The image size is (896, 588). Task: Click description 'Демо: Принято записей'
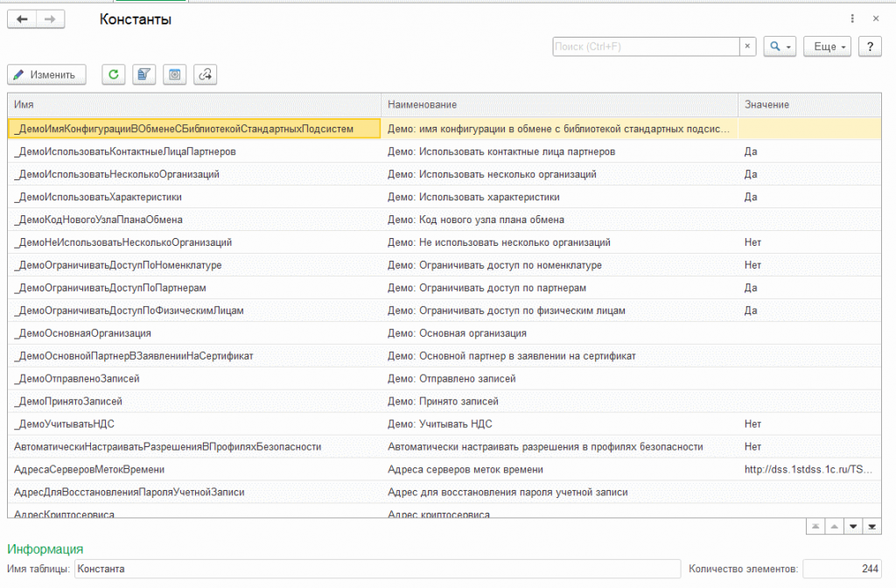tap(443, 401)
